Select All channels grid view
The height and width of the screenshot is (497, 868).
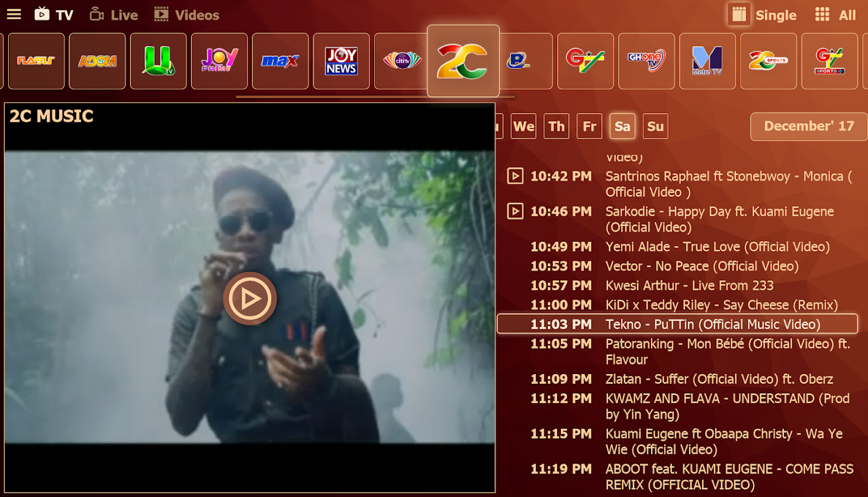pyautogui.click(x=835, y=15)
